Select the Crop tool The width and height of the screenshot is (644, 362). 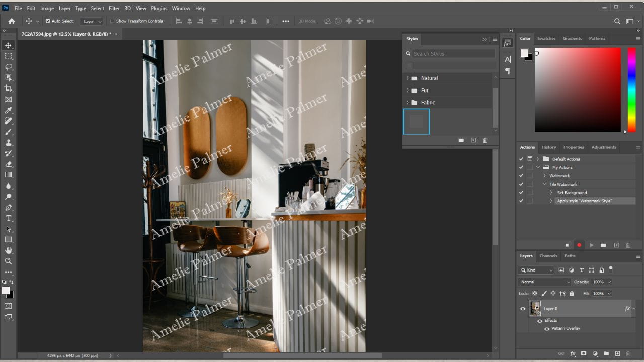[x=7, y=88]
